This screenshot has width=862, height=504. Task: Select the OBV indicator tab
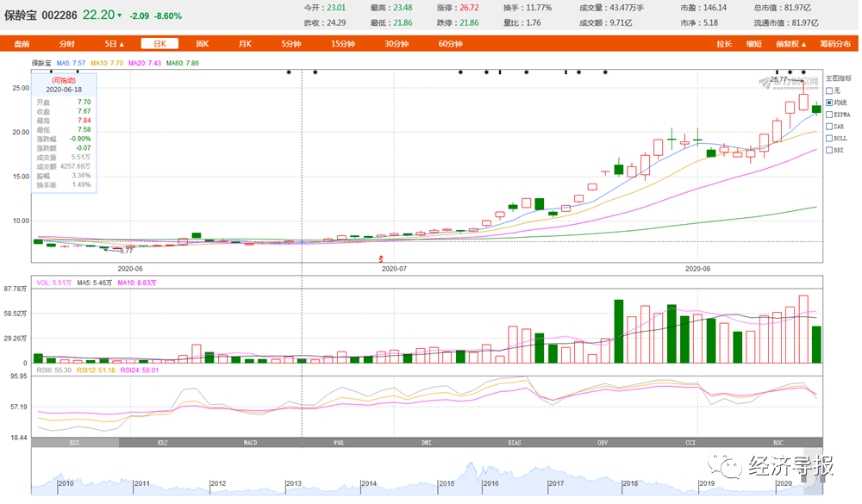[602, 443]
